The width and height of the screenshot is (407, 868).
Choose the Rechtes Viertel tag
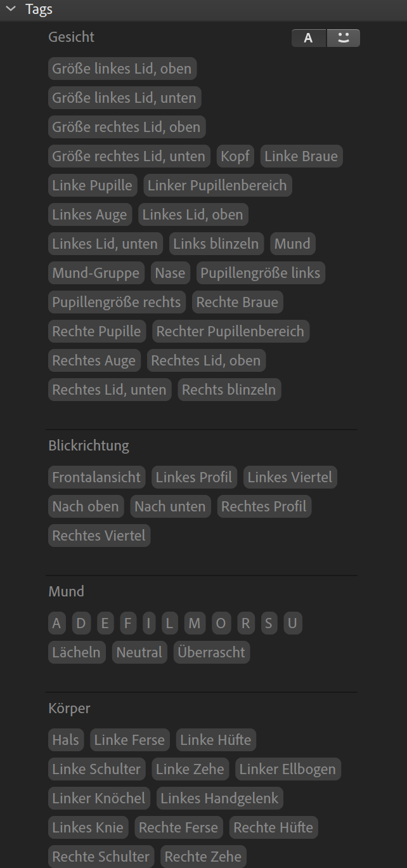point(99,536)
